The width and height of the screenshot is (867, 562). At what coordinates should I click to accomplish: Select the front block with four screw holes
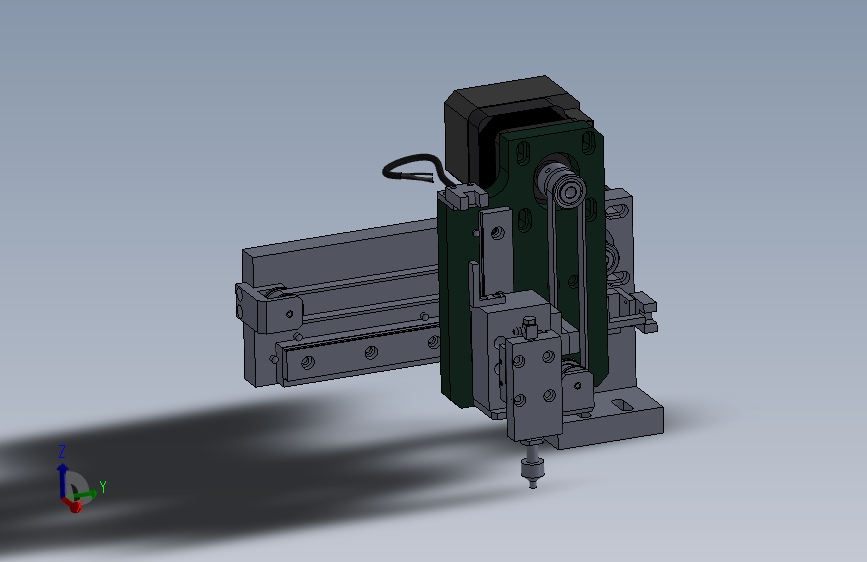534,385
